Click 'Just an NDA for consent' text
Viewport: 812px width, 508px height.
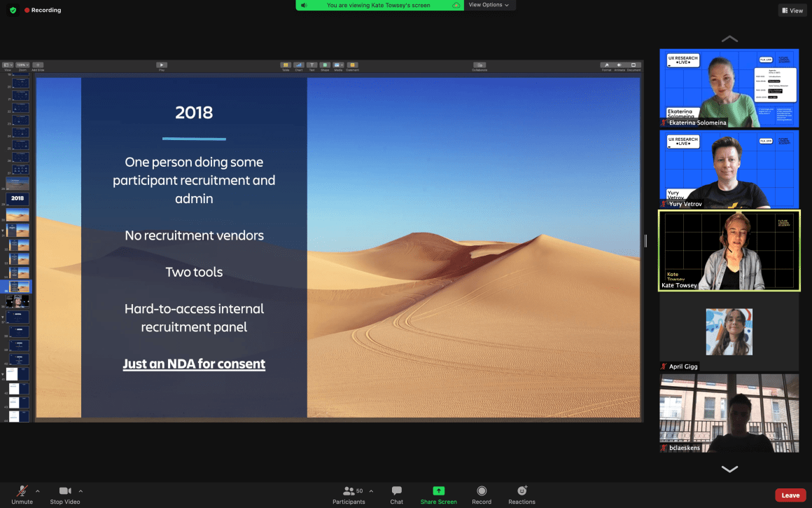pos(194,364)
